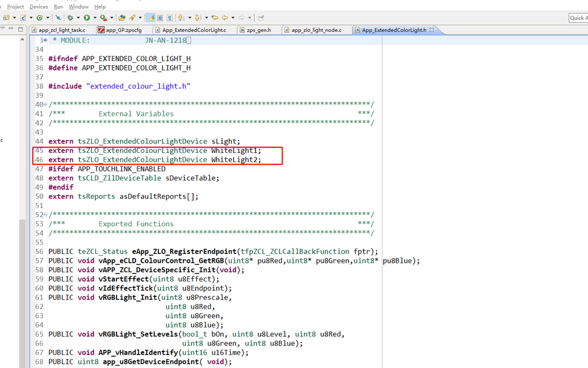The height and width of the screenshot is (368, 588).
Task: Click the Open Element folder icon
Action: point(122,18)
